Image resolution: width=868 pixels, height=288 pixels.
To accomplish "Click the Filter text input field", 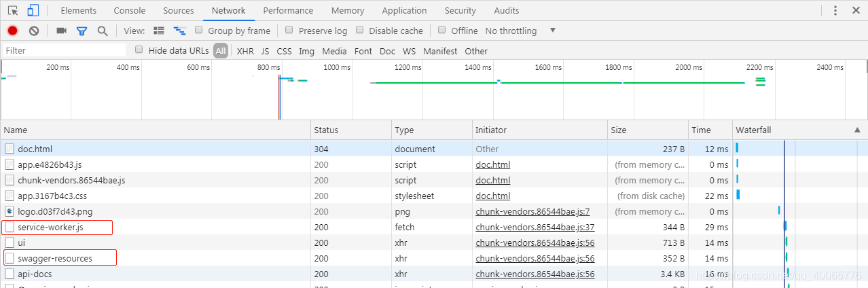I will [65, 50].
